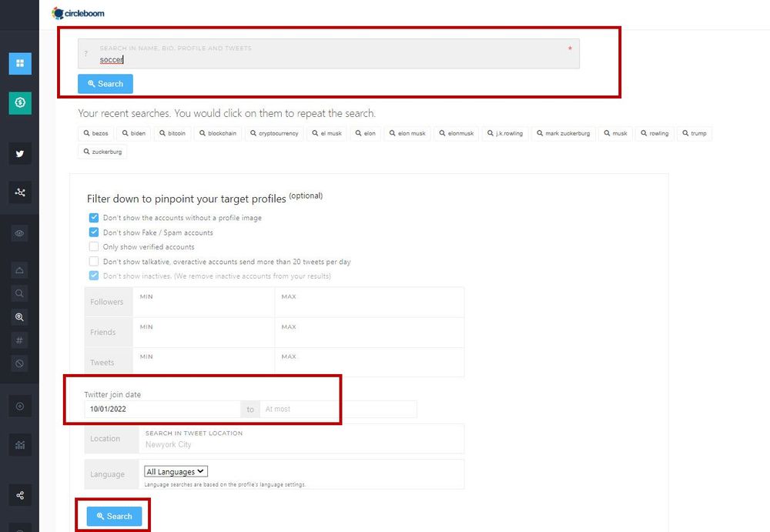Open the hashtag tool in the sidebar
The height and width of the screenshot is (532, 770).
tap(19, 340)
